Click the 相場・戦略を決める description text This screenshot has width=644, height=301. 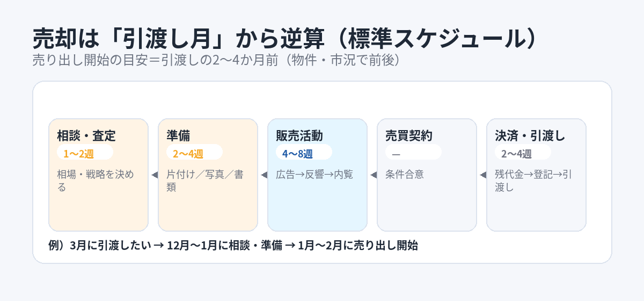tap(96, 181)
